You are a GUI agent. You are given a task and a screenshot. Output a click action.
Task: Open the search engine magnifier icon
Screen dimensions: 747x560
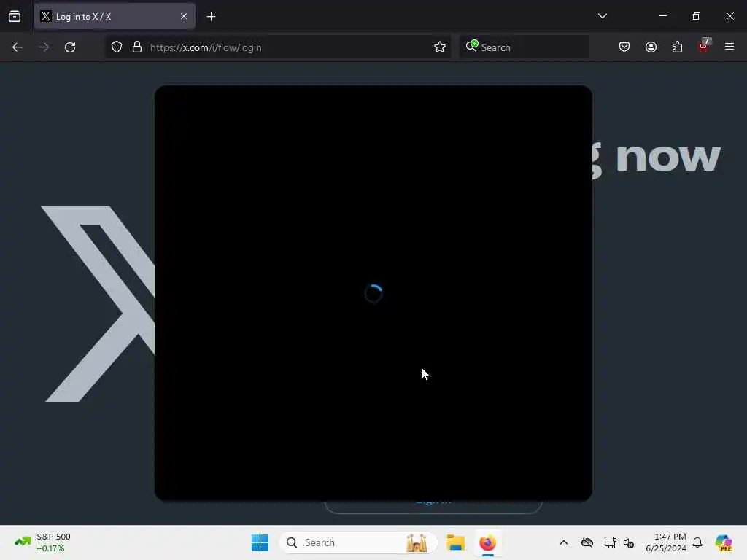[472, 46]
